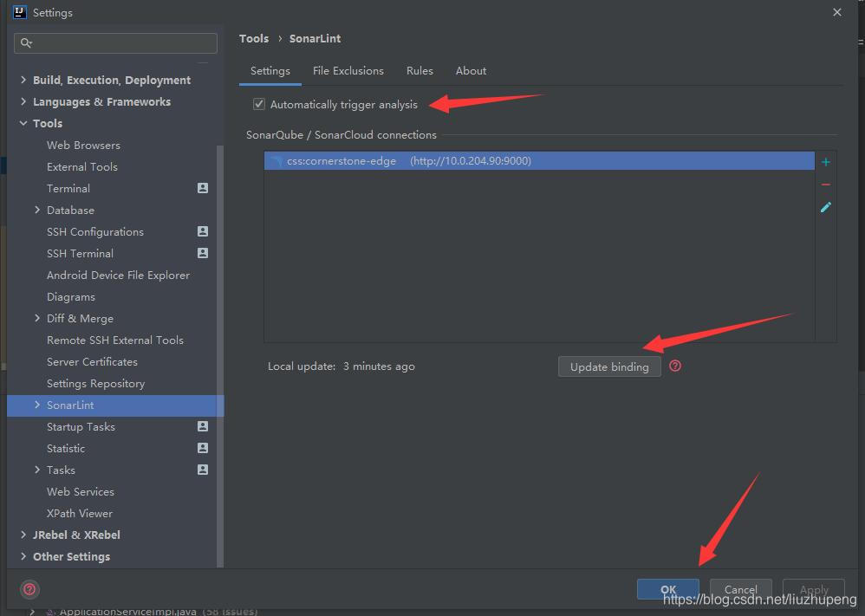Open the About tab
The image size is (865, 616).
tap(472, 71)
